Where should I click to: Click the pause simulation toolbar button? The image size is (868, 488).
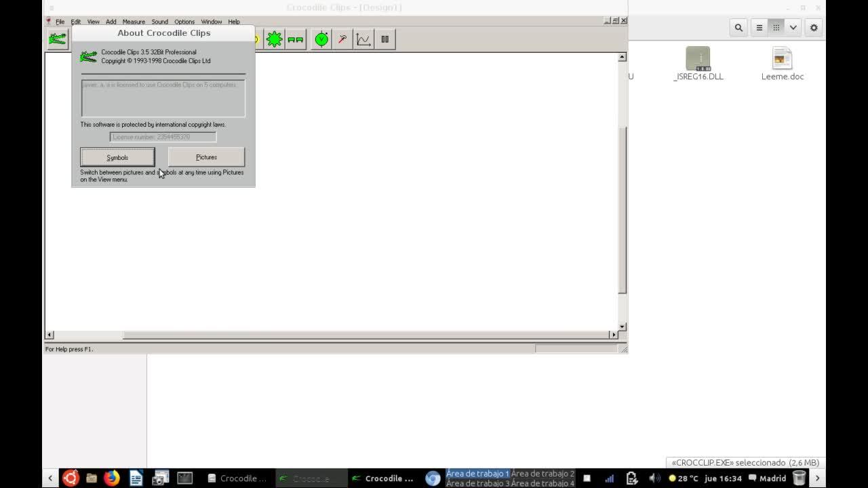click(x=384, y=39)
